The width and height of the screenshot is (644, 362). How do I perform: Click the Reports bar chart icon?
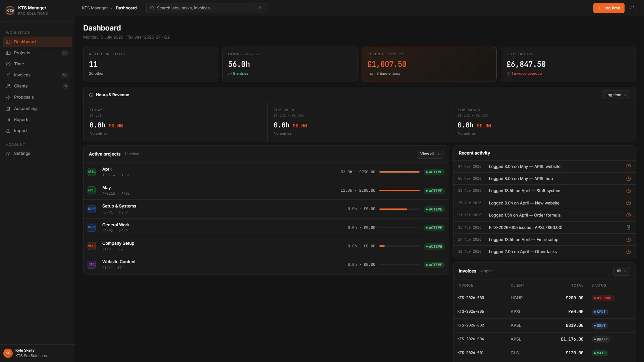click(x=8, y=120)
